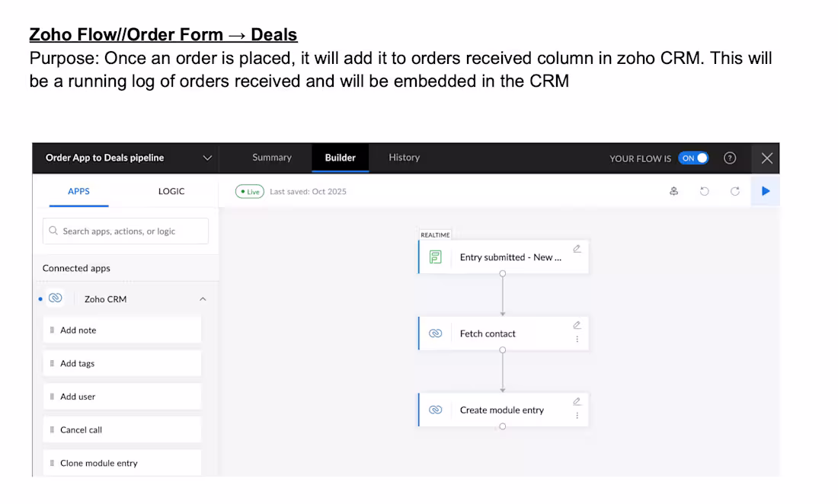Switch to the History tab
This screenshot has width=838, height=504.
pos(404,158)
